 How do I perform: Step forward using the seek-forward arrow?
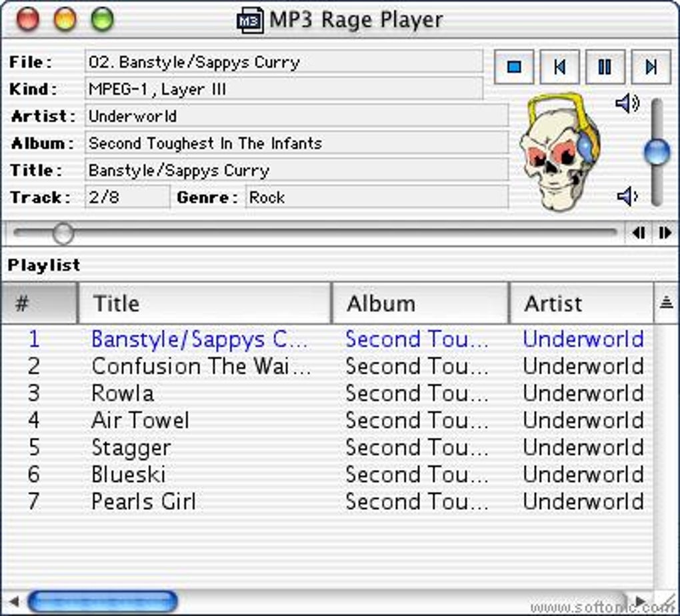665,233
